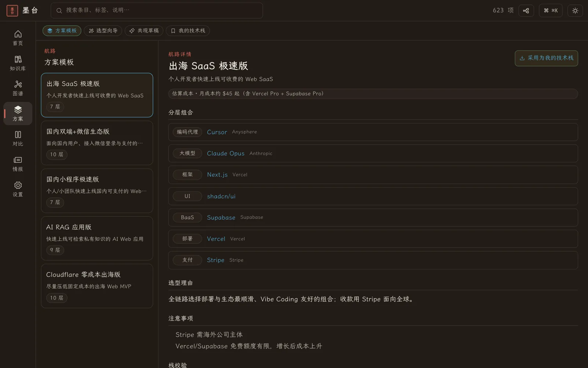The height and width of the screenshot is (368, 588).
Task: Open 对比 compare view in sidebar
Action: click(x=18, y=139)
